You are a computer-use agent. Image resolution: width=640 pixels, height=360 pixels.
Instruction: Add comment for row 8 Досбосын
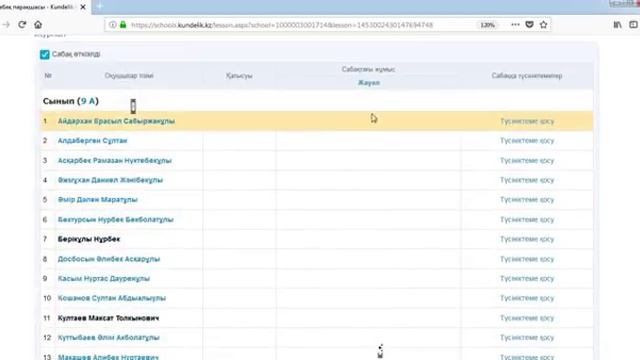pos(527,259)
